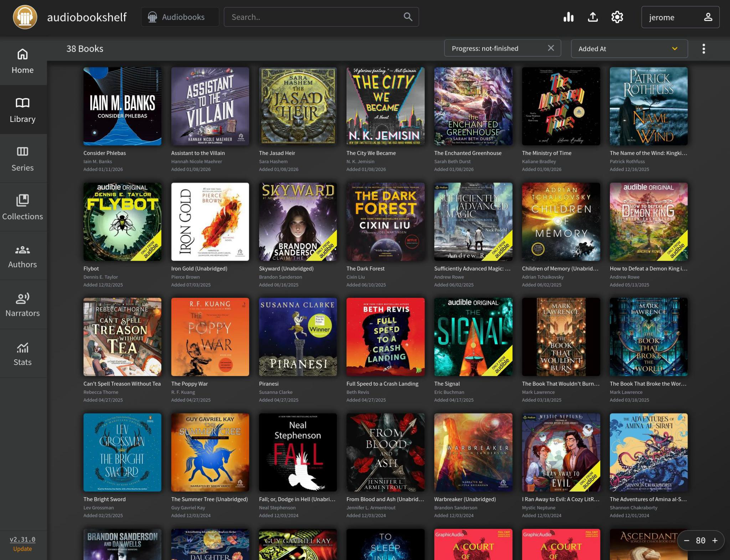Open the library stats bar-chart icon
Image resolution: width=730 pixels, height=560 pixels.
tap(568, 17)
